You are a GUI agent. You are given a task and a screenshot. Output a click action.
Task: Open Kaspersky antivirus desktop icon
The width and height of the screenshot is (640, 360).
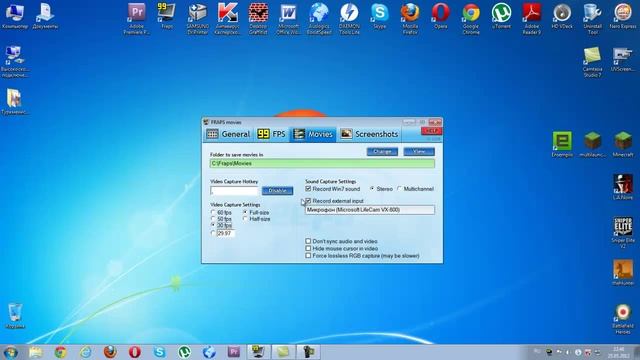[227, 18]
